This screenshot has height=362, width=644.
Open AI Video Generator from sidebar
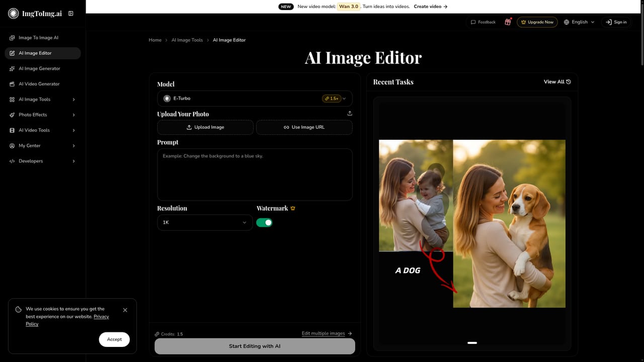(x=43, y=84)
